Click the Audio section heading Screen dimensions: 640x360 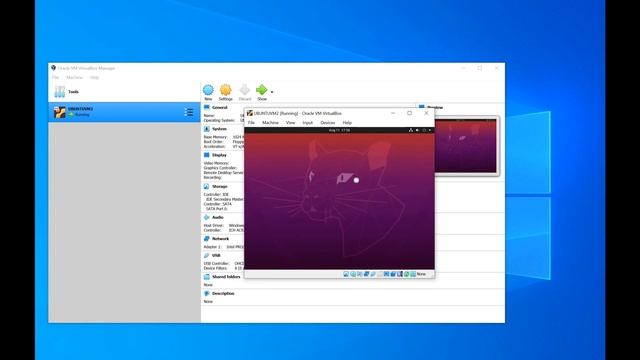[218, 218]
